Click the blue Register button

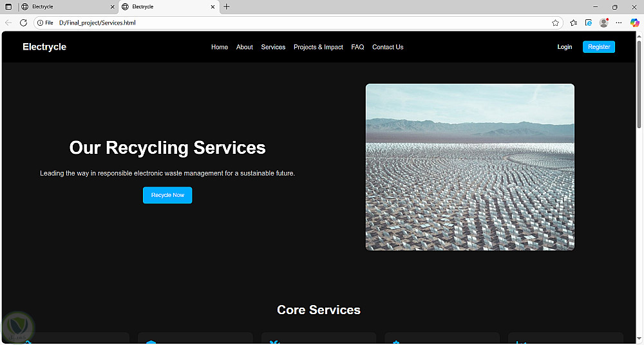(x=599, y=47)
